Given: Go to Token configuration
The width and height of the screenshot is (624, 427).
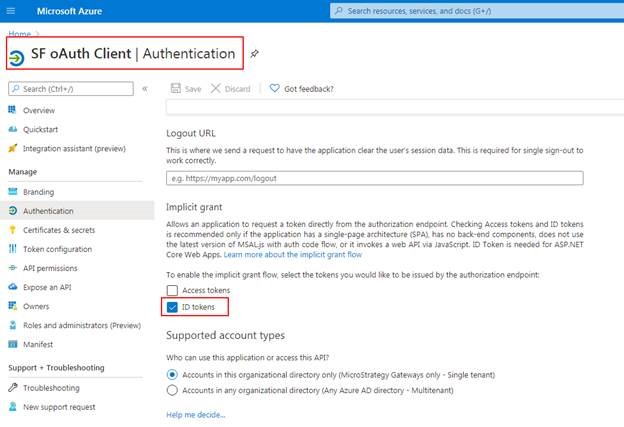Looking at the screenshot, I should 57,249.
